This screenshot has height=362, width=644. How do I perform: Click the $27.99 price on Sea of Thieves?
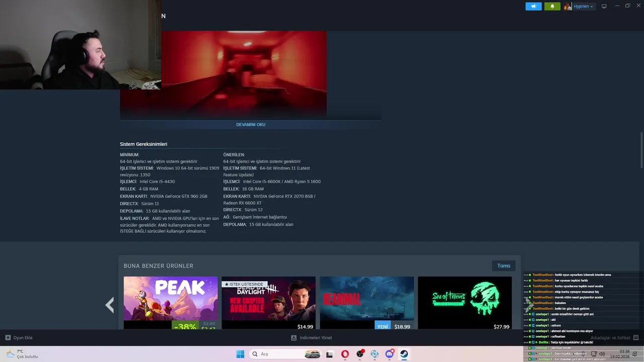(x=501, y=327)
